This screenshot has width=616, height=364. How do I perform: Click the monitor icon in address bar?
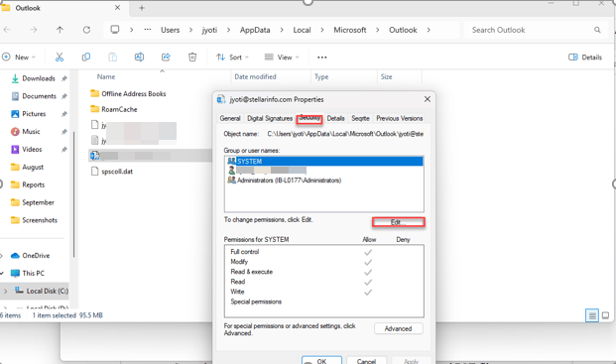click(x=115, y=30)
